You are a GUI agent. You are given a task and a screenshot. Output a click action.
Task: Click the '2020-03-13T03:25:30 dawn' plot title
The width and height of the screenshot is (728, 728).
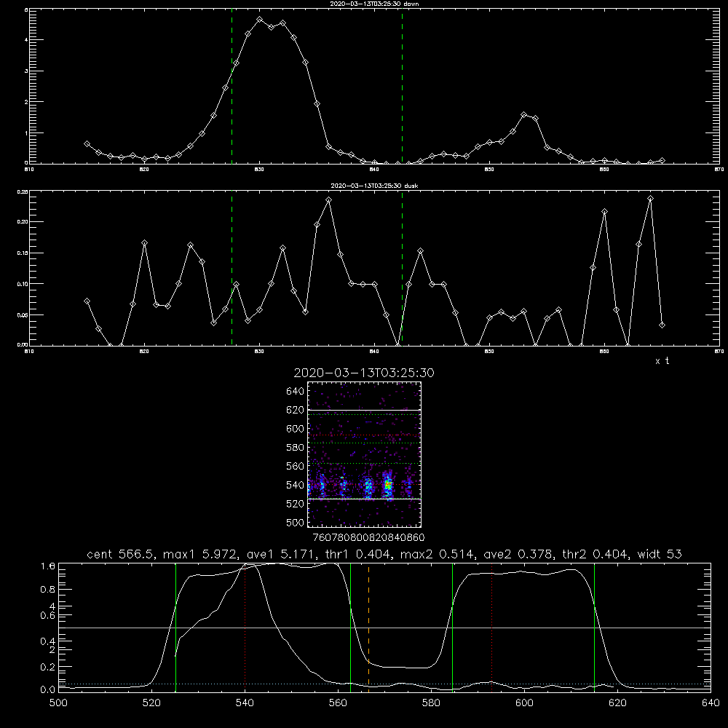[x=374, y=4]
